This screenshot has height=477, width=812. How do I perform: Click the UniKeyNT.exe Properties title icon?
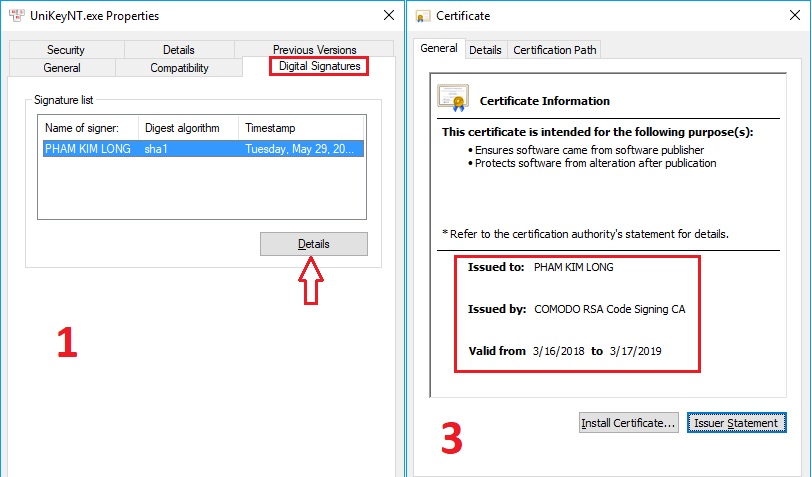click(x=17, y=16)
